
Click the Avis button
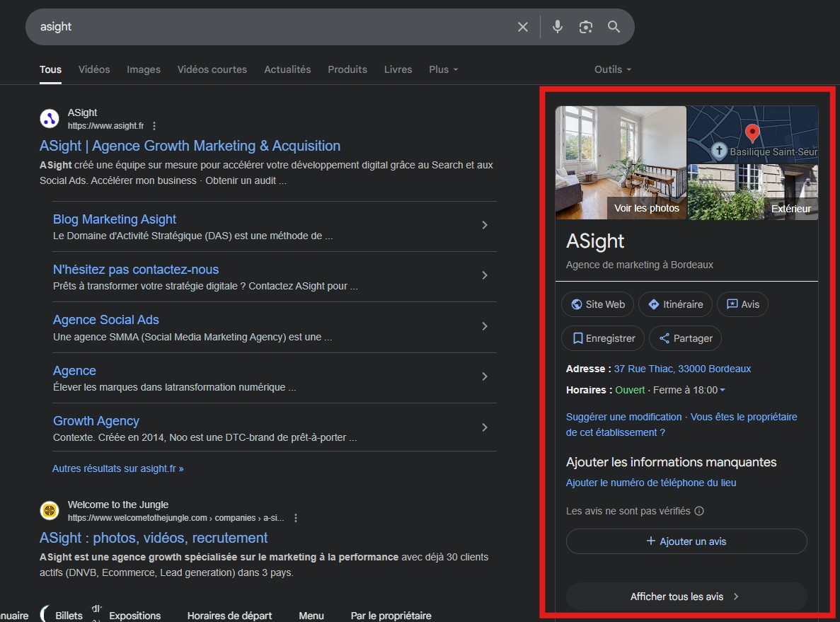742,304
